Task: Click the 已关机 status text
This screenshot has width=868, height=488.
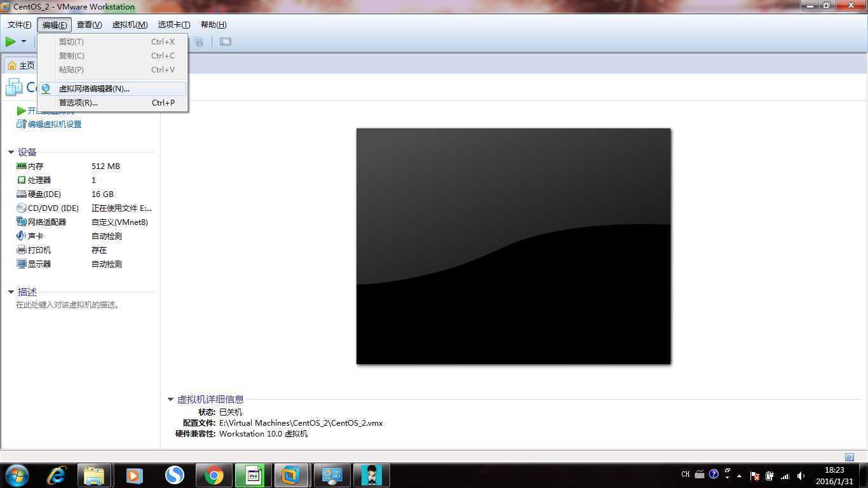Action: pos(231,412)
